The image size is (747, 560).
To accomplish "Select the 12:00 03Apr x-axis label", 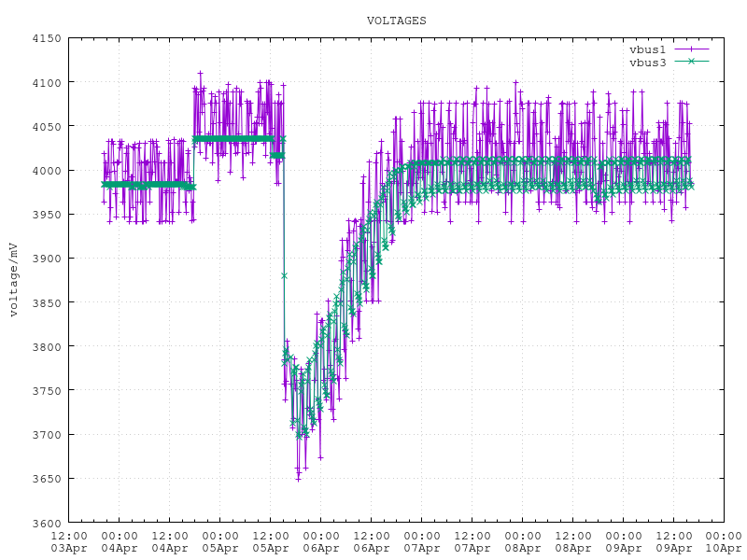I will point(69,542).
